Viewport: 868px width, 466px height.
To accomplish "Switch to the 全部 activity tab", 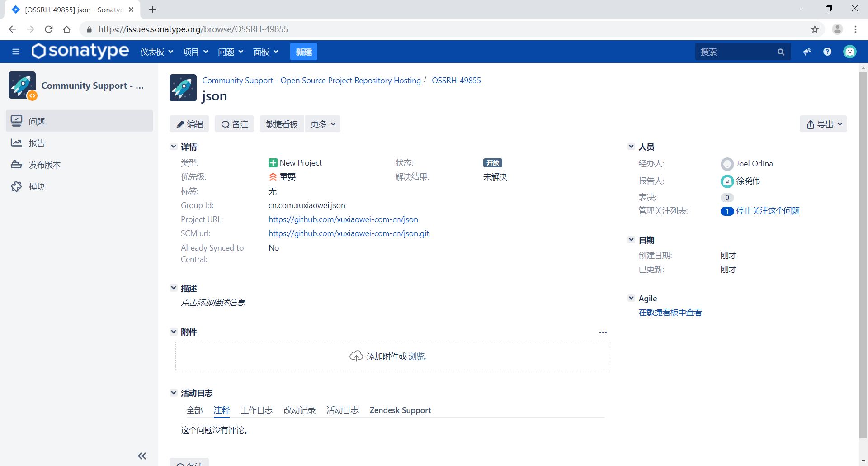I will (194, 410).
